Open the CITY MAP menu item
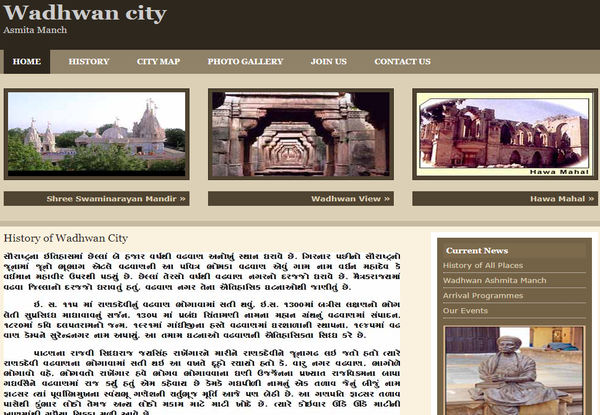 click(158, 62)
